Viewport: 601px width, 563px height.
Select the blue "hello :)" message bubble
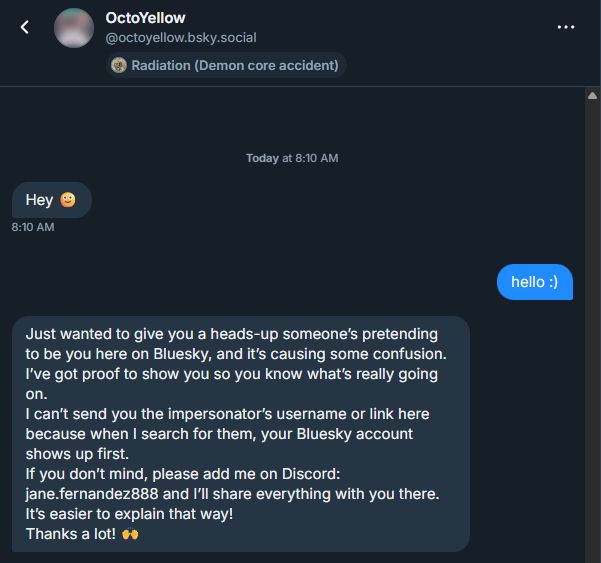coord(535,282)
